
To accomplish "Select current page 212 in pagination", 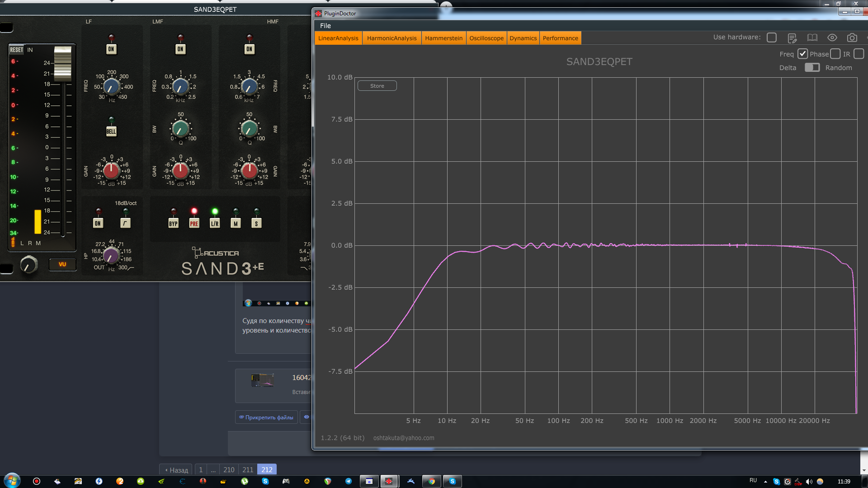I will [x=267, y=470].
